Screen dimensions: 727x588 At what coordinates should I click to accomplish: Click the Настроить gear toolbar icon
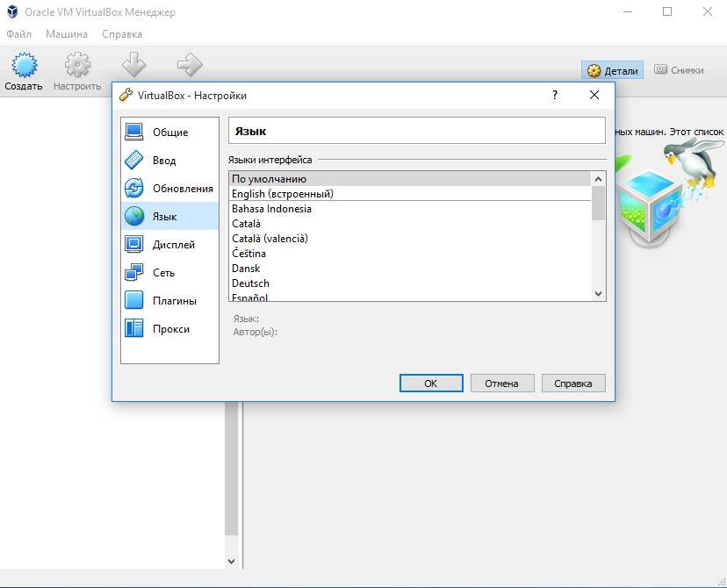pyautogui.click(x=77, y=65)
